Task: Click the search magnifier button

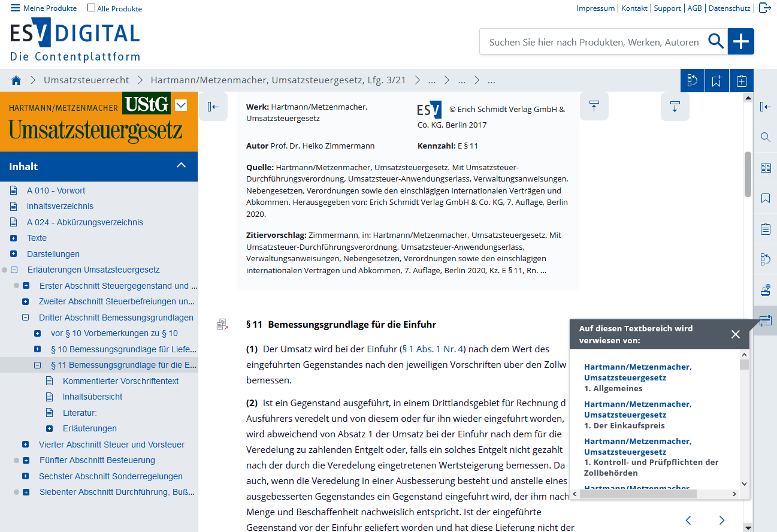Action: click(715, 41)
